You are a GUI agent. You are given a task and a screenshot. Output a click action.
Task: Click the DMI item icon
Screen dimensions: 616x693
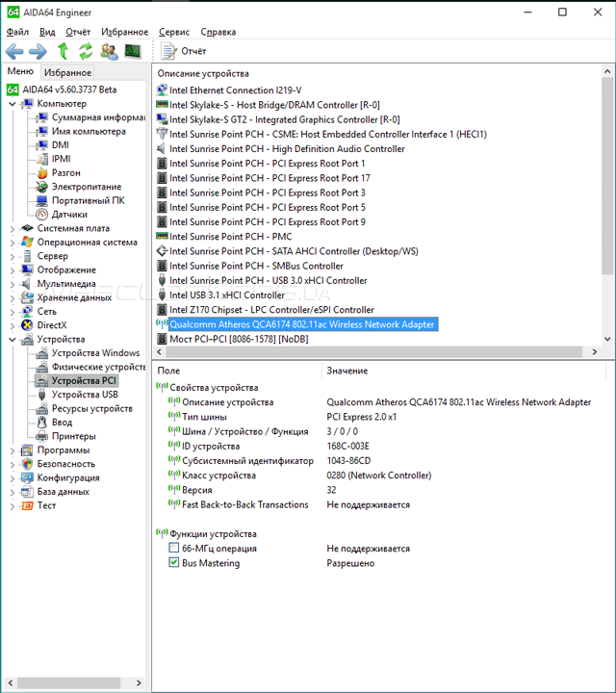point(42,145)
